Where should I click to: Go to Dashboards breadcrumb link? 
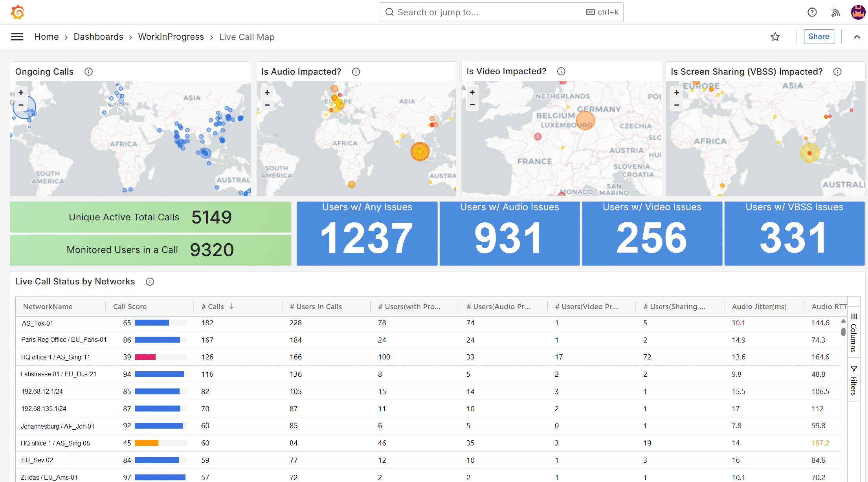tap(98, 37)
